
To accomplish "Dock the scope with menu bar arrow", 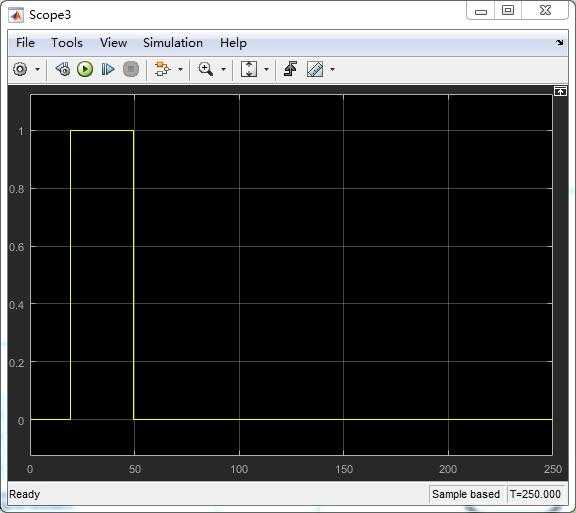I will point(559,43).
